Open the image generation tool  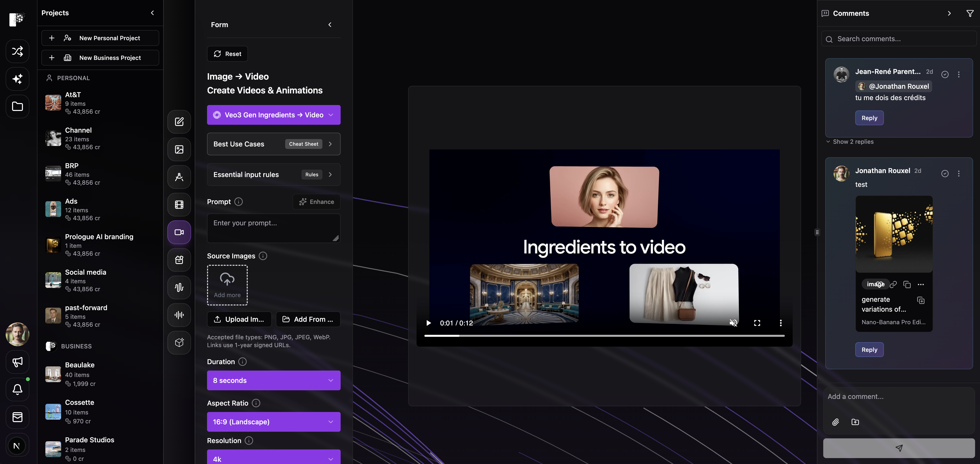(179, 149)
